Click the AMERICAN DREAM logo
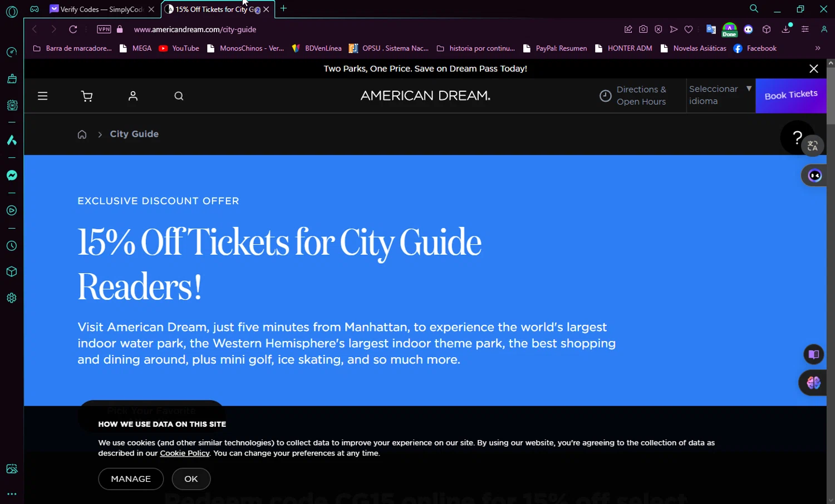This screenshot has width=835, height=504. tap(425, 96)
